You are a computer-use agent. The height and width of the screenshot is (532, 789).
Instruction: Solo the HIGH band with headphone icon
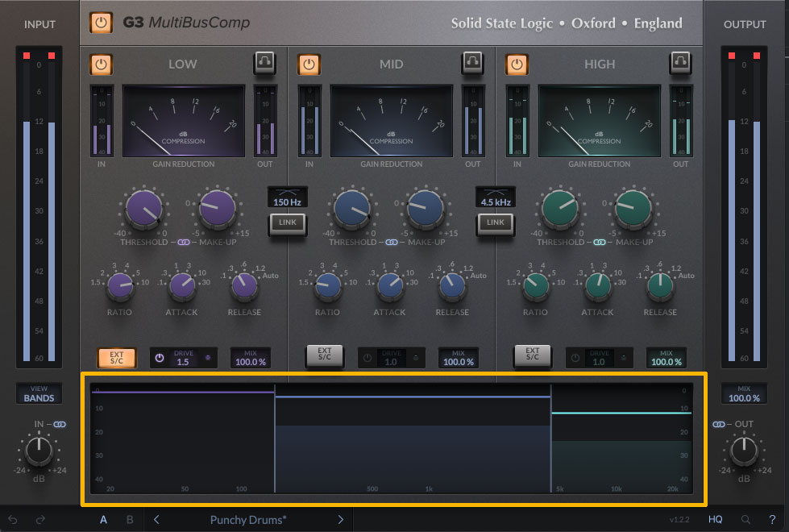tap(680, 62)
